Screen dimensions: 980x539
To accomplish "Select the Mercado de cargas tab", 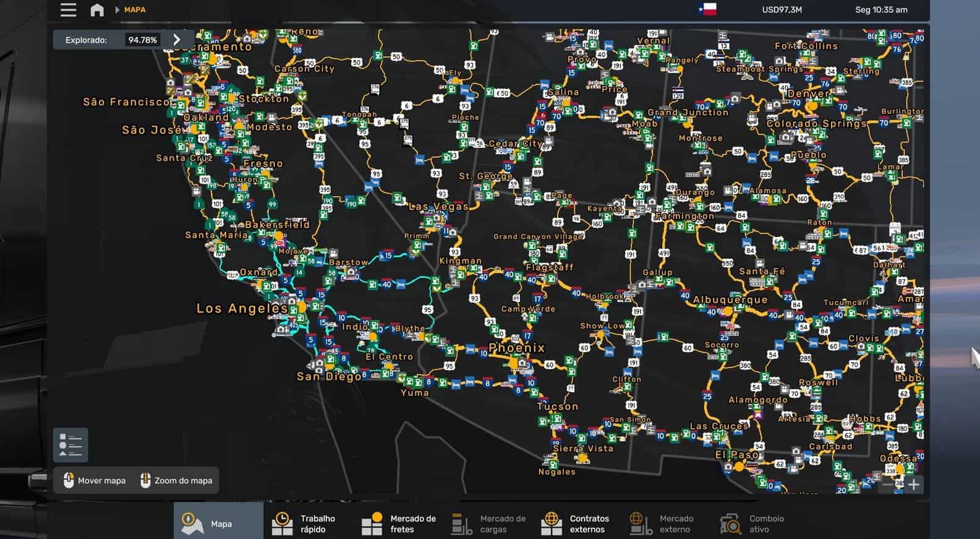I will tap(489, 524).
